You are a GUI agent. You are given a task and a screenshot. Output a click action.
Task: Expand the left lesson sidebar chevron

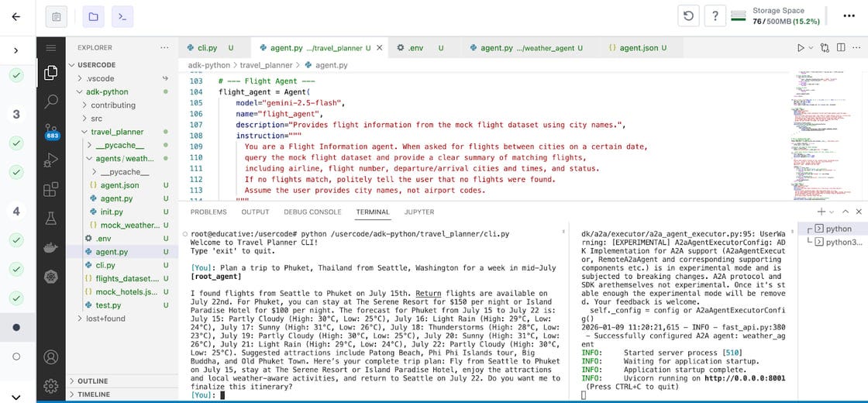[x=16, y=50]
